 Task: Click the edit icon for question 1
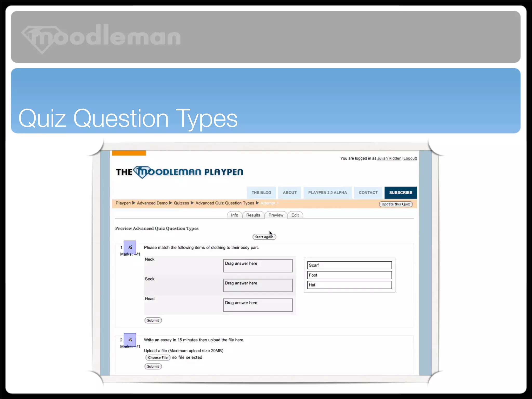[130, 248]
